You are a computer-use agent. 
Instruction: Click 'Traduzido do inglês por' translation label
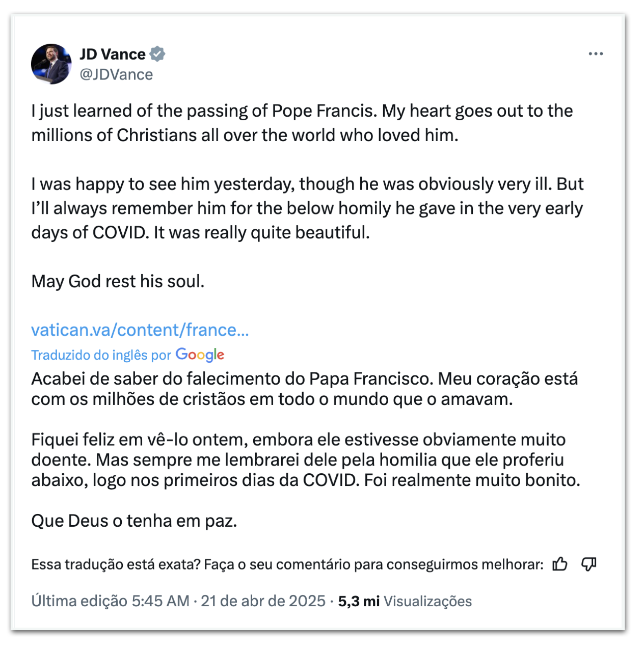coord(101,355)
